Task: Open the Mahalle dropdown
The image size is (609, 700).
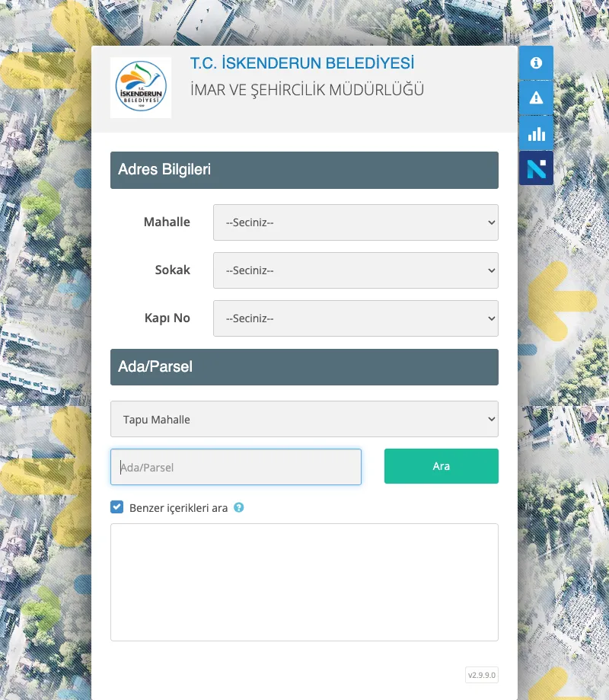Action: [x=356, y=222]
